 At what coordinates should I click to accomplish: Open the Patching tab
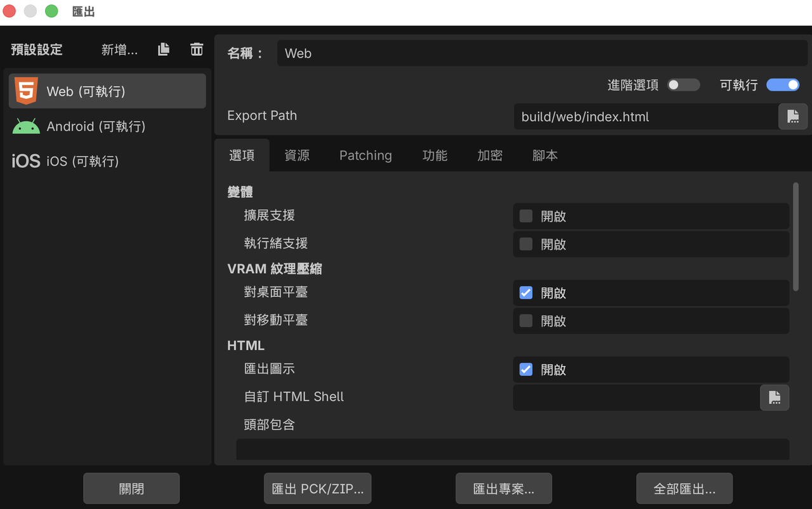365,155
